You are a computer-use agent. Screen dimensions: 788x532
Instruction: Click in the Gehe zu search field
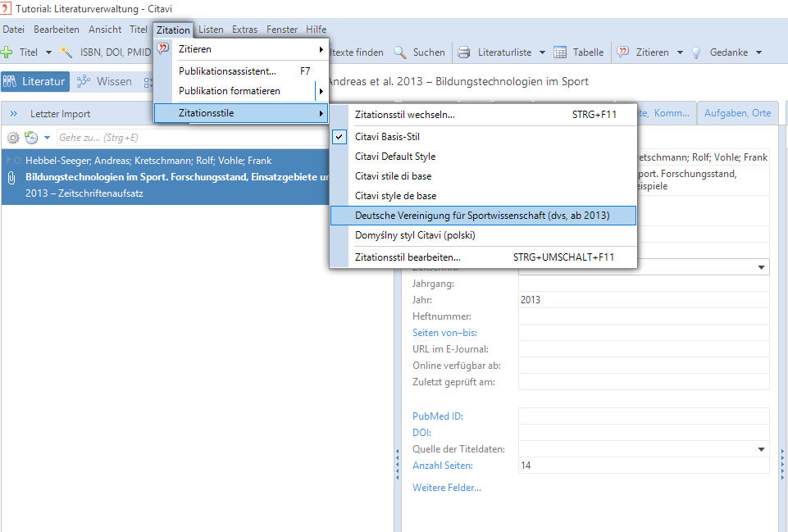pyautogui.click(x=193, y=138)
